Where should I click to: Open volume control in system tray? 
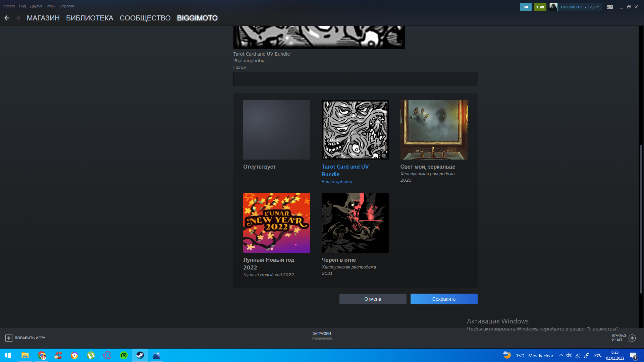(569, 355)
